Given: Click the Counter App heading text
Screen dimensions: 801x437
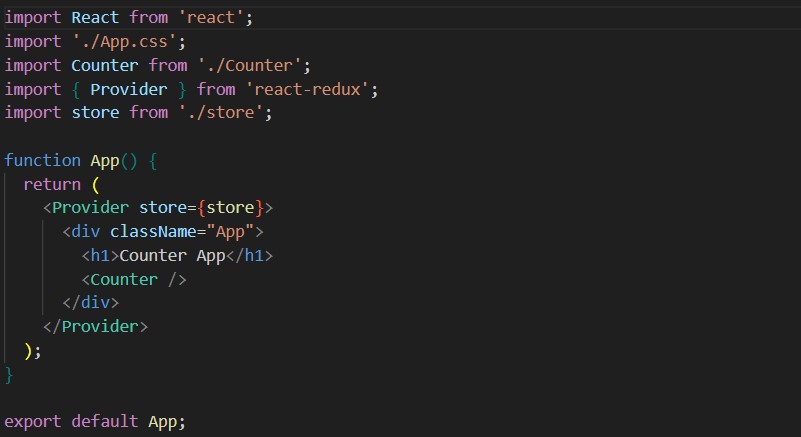Looking at the screenshot, I should point(172,256).
